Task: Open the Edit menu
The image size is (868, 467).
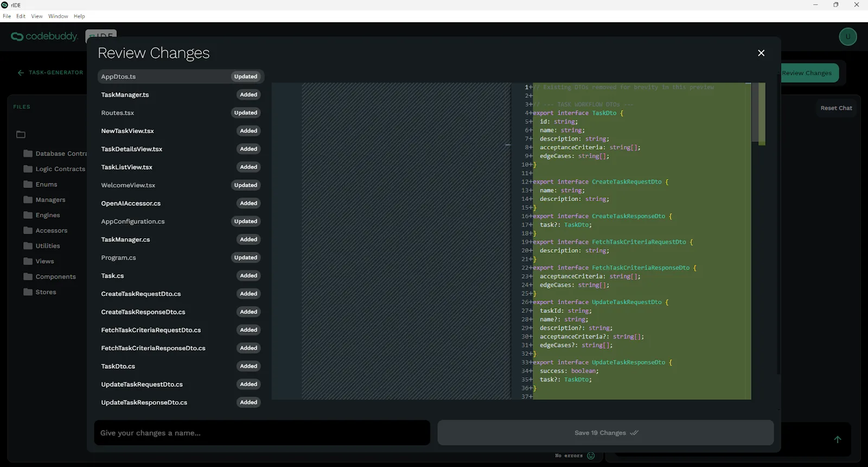Action: coord(21,16)
